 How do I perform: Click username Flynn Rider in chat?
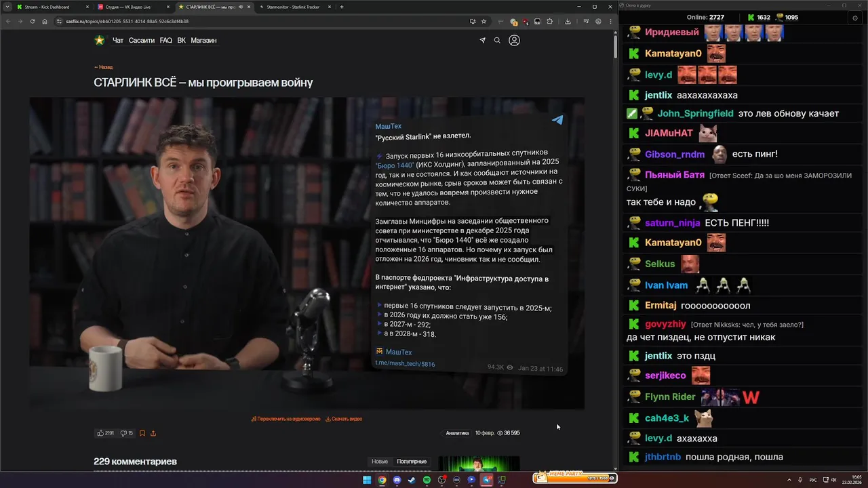(670, 397)
